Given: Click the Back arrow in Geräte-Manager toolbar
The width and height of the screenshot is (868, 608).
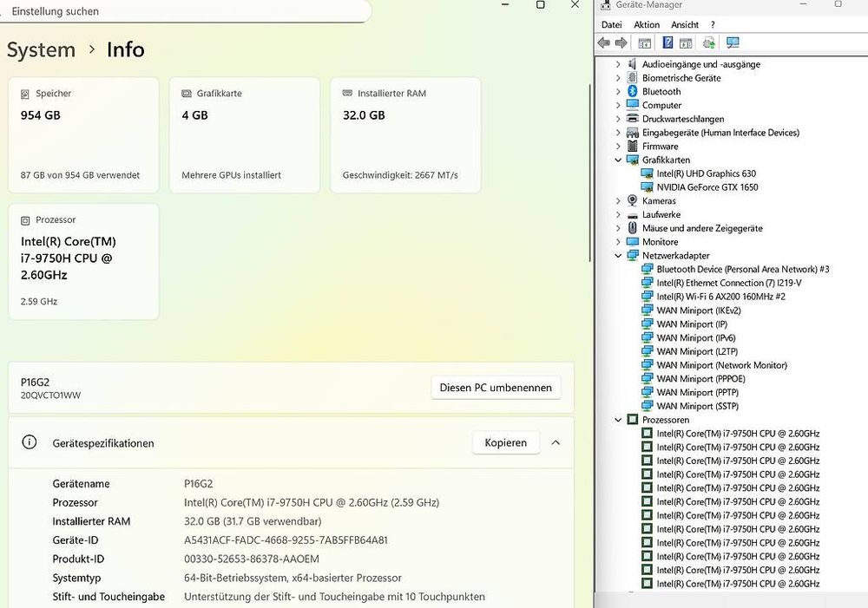Looking at the screenshot, I should click(x=604, y=42).
